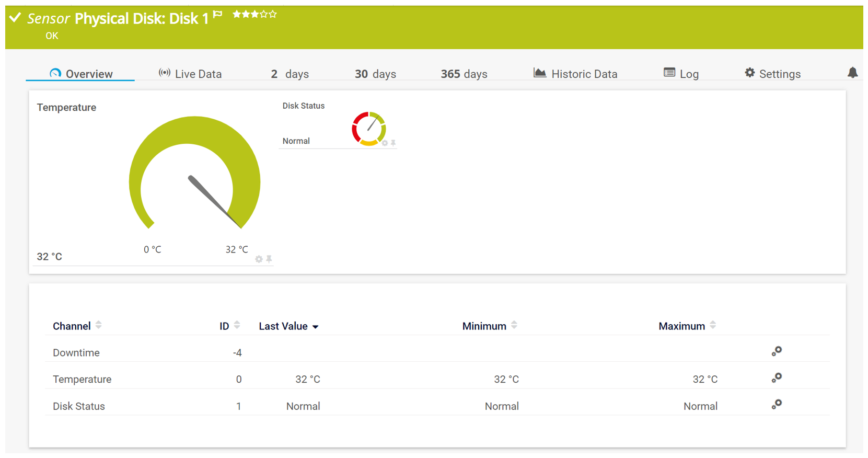Click the priority flag next to sensor name
This screenshot has height=458, width=868.
218,15
